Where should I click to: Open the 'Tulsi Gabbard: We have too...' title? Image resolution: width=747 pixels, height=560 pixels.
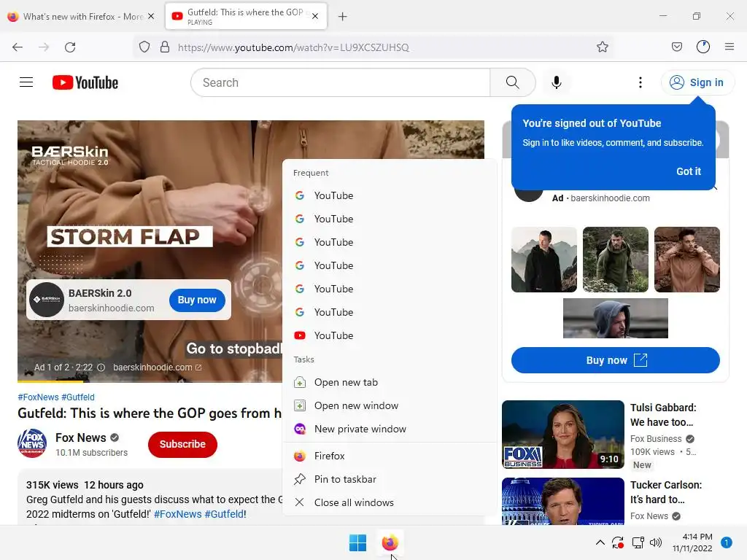click(662, 415)
